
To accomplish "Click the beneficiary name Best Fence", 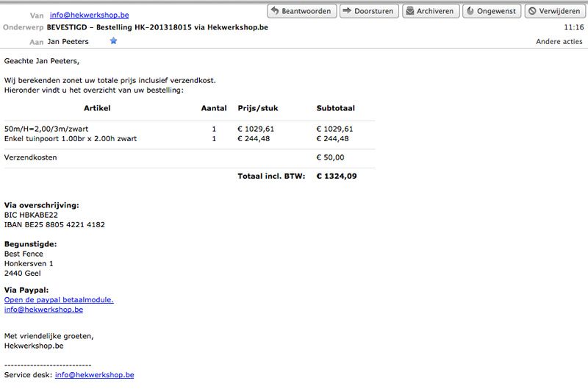I will pos(24,254).
